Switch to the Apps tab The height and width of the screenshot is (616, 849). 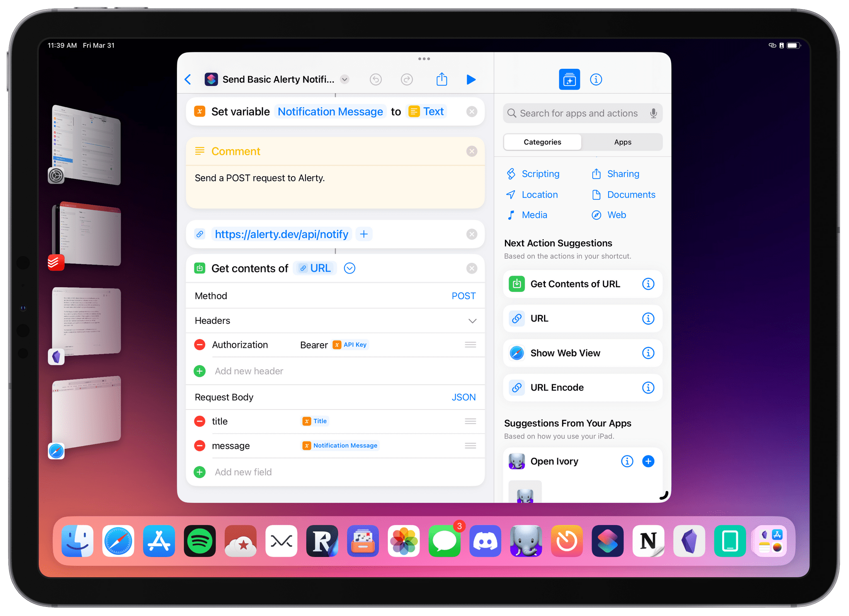622,142
